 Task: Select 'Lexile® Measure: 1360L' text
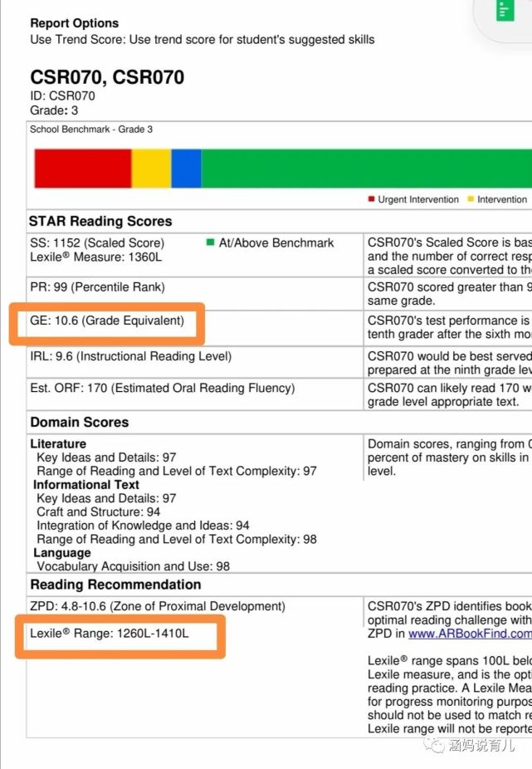pyautogui.click(x=96, y=257)
